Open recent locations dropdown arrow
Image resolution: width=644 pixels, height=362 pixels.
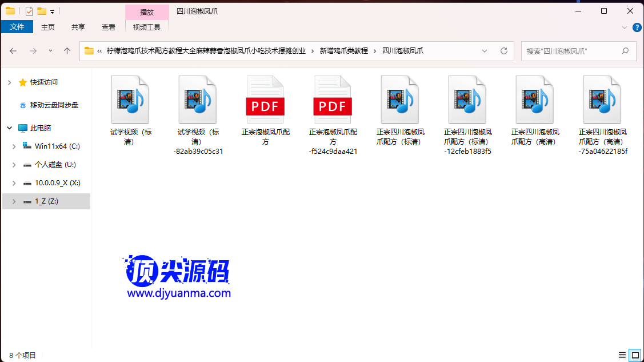tap(50, 51)
